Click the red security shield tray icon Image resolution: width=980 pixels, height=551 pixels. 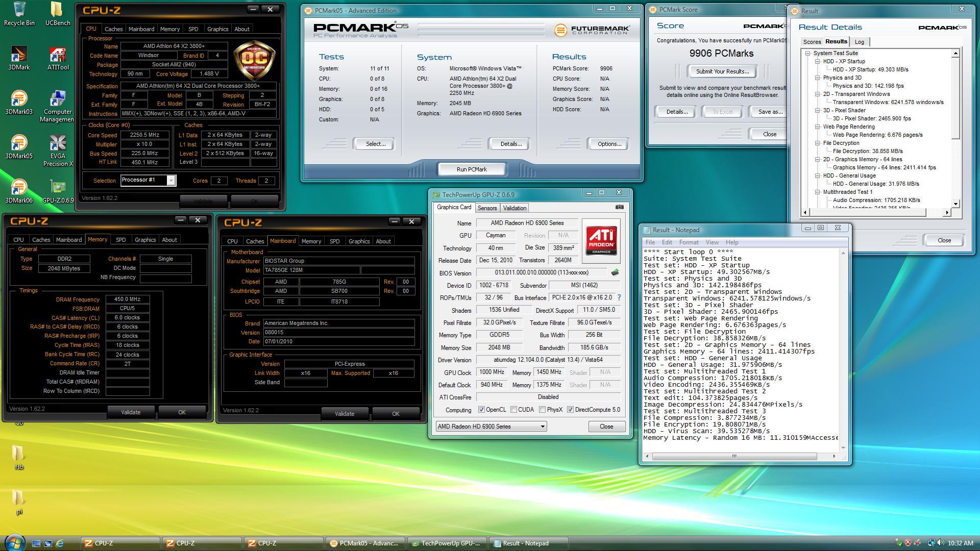tap(908, 543)
